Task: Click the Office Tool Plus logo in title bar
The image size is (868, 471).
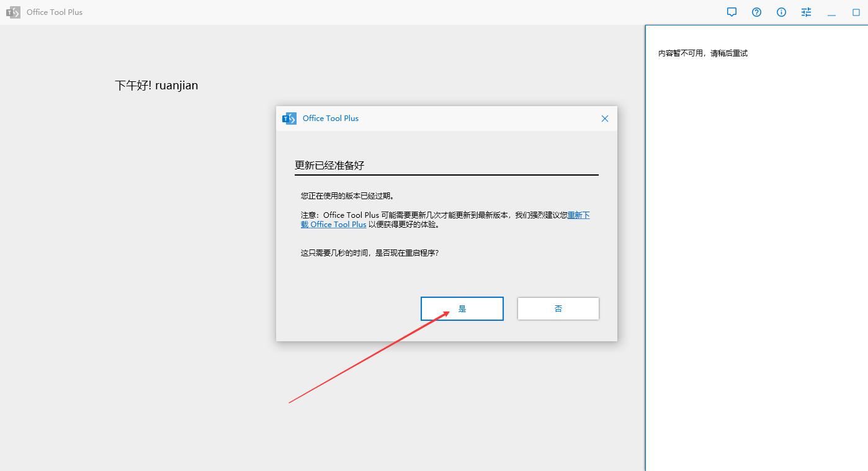Action: coord(13,12)
